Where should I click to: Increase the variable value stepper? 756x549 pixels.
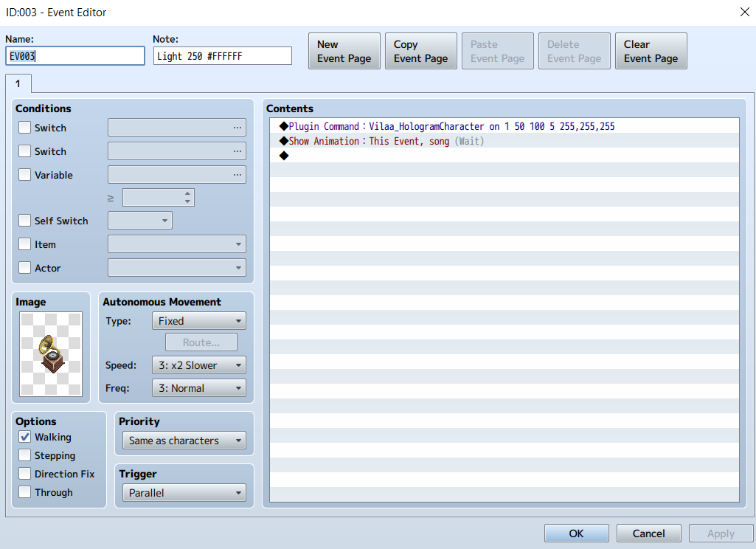187,193
